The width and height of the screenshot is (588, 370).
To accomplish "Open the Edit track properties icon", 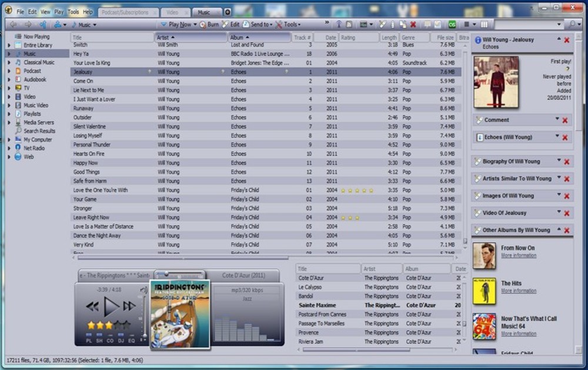I will (224, 24).
